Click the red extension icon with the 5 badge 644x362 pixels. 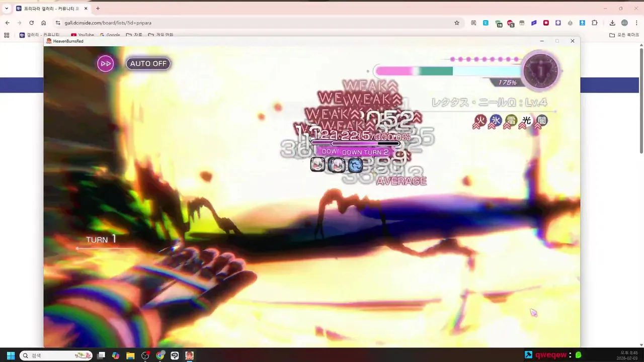click(510, 23)
